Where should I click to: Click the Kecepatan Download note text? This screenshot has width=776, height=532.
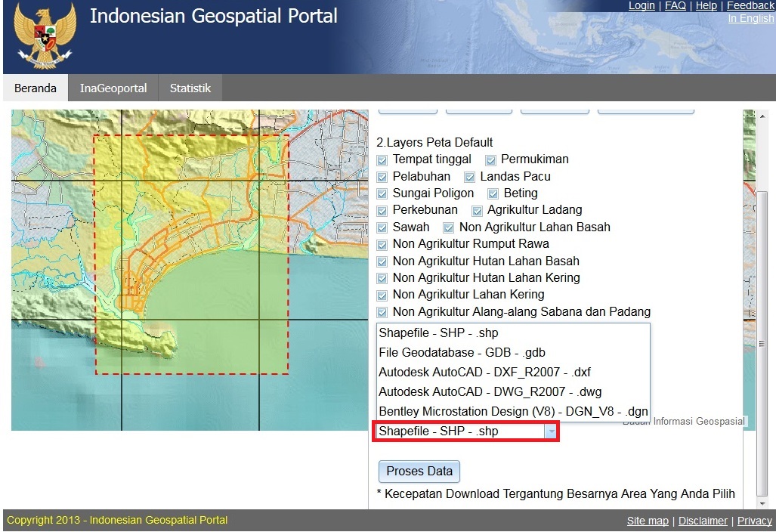(x=556, y=494)
